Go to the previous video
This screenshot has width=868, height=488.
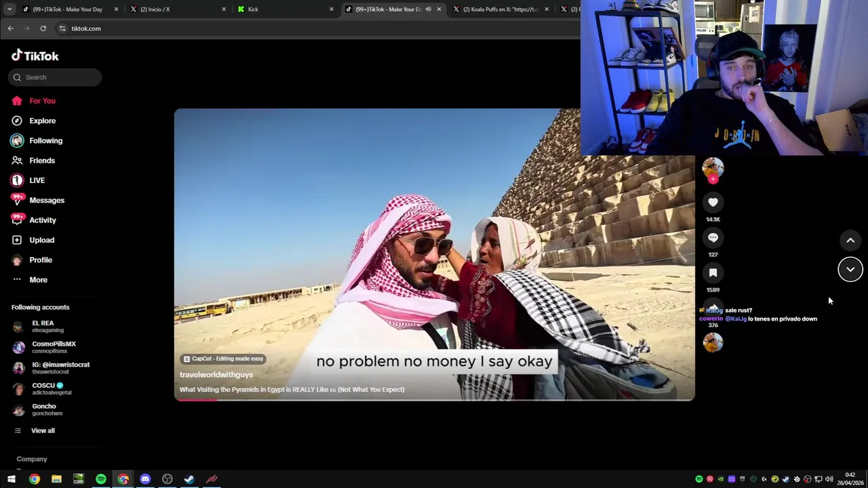pos(850,241)
